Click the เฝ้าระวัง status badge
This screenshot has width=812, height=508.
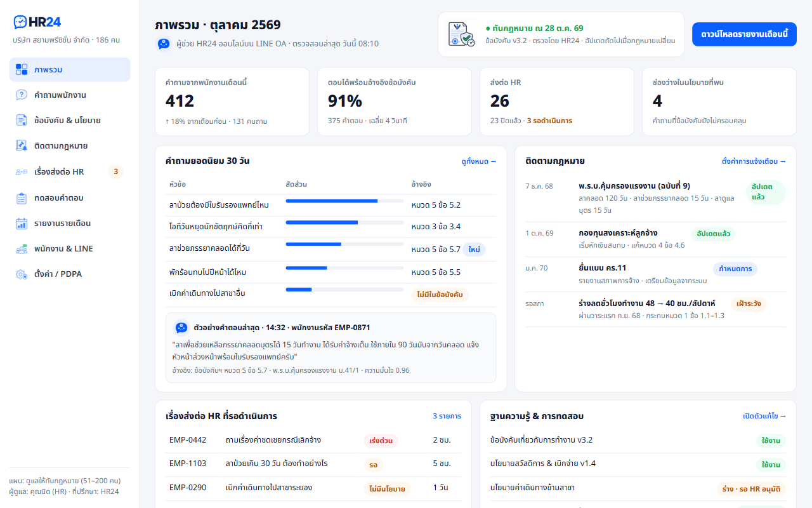point(749,304)
